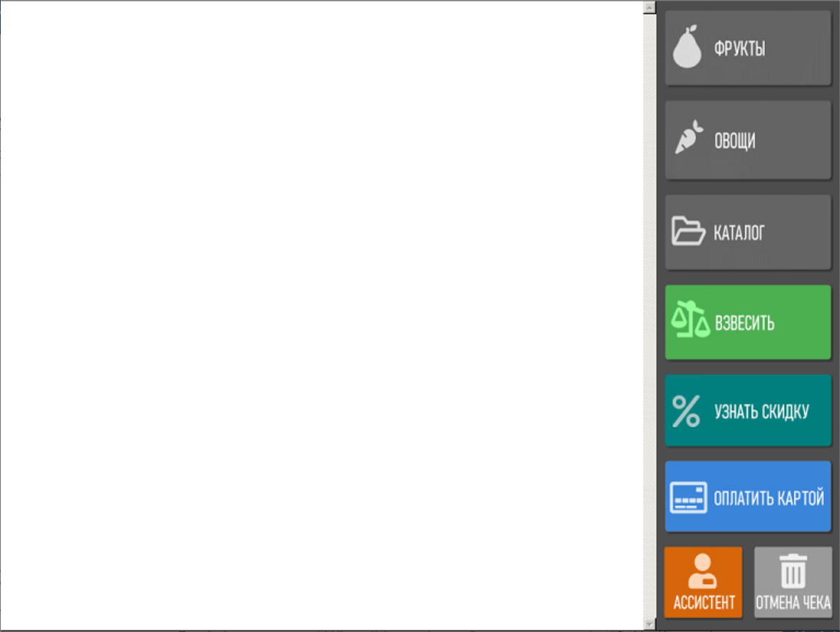Viewport: 840px width, 632px height.
Task: Cancel the receipt via ОТМЕНА ЧЕКА label
Action: (x=793, y=603)
